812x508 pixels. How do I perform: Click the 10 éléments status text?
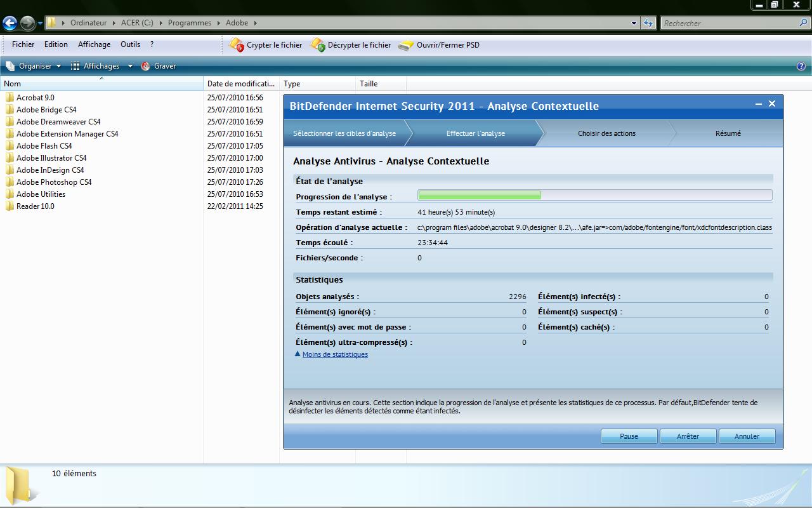(x=74, y=474)
